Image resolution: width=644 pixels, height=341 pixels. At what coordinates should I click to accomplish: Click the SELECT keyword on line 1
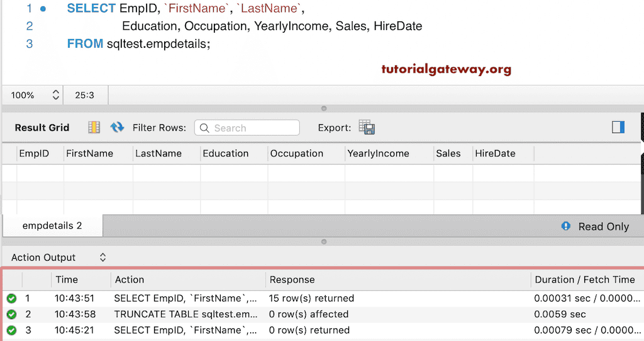pos(91,8)
